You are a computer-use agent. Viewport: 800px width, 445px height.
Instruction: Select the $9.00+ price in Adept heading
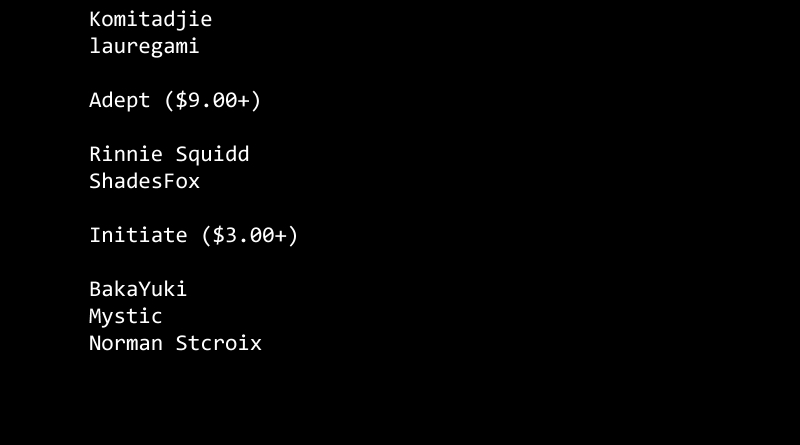coord(212,100)
